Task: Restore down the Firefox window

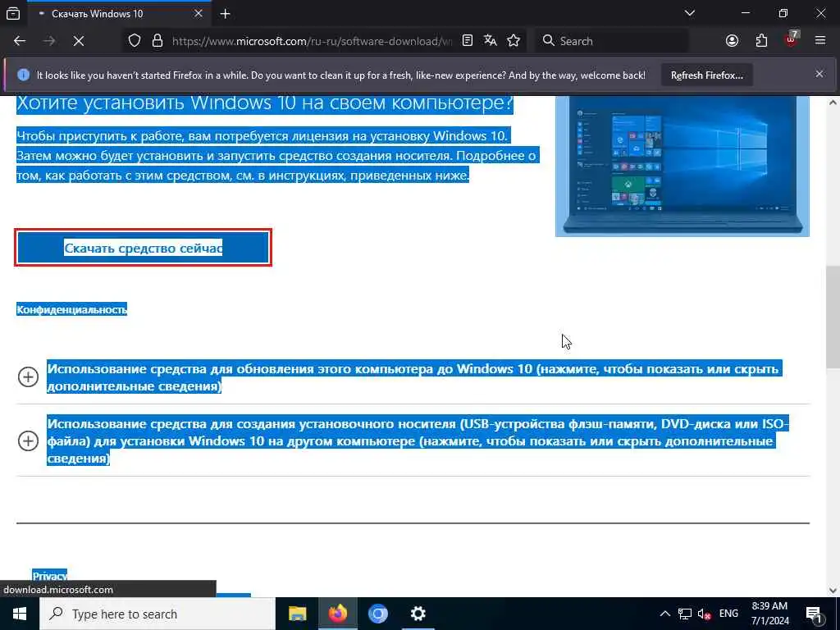Action: pos(783,13)
